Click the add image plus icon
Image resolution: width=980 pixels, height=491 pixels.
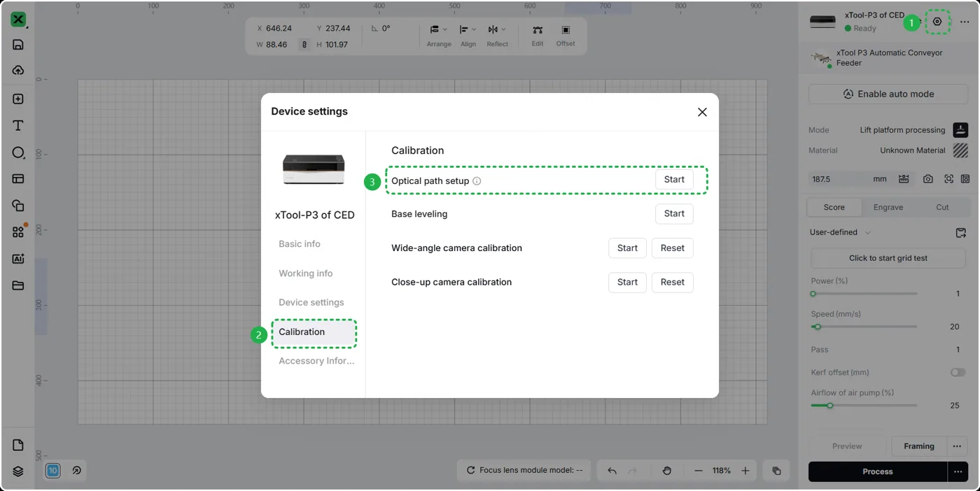click(18, 99)
